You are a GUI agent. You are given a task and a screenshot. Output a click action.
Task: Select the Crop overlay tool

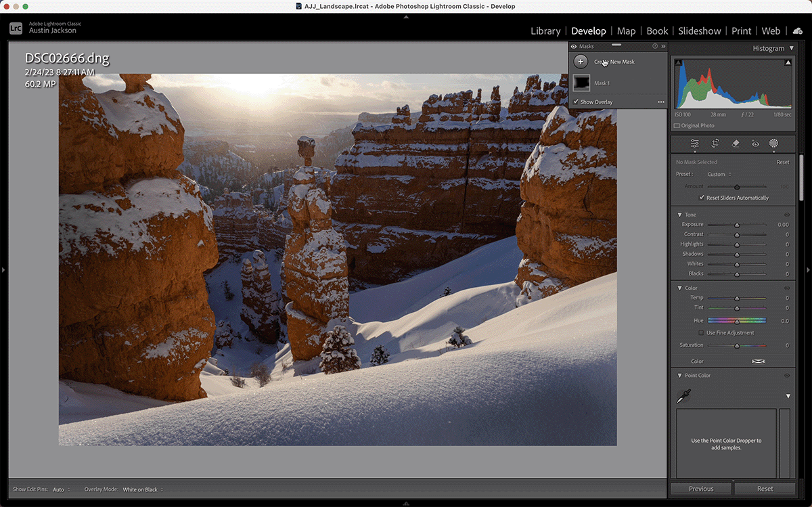(715, 144)
